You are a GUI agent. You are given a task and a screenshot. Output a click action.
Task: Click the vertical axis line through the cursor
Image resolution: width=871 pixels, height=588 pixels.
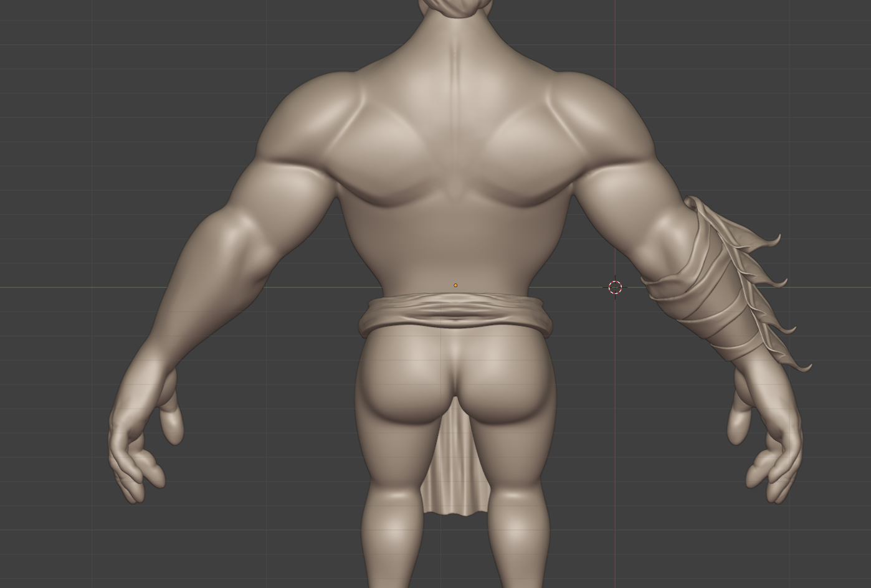(x=615, y=125)
